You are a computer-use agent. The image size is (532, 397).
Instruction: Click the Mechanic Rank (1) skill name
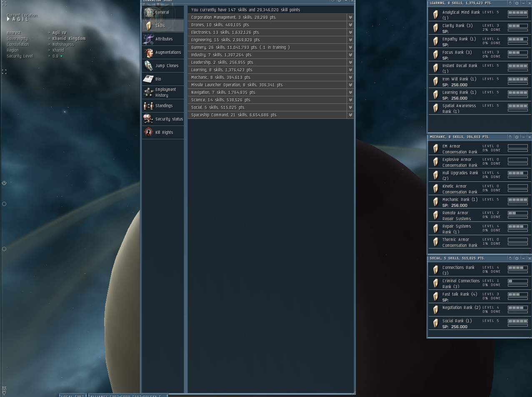click(460, 199)
